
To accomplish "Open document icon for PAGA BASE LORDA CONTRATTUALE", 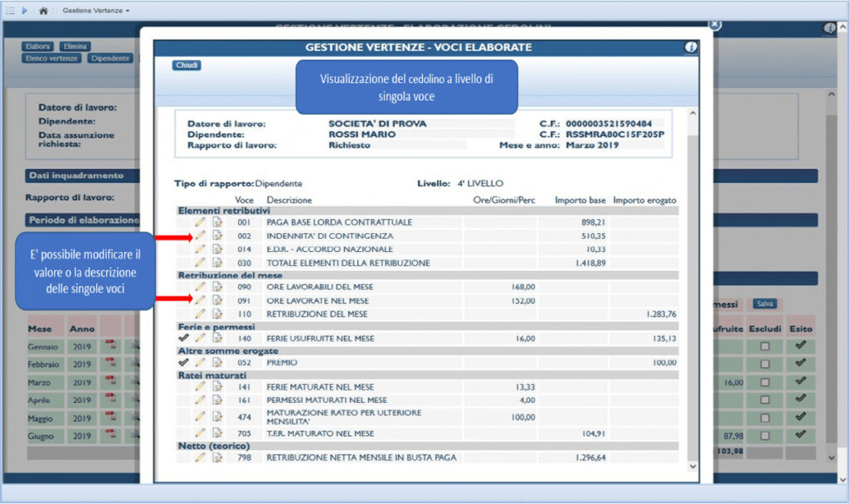I will pos(217,222).
